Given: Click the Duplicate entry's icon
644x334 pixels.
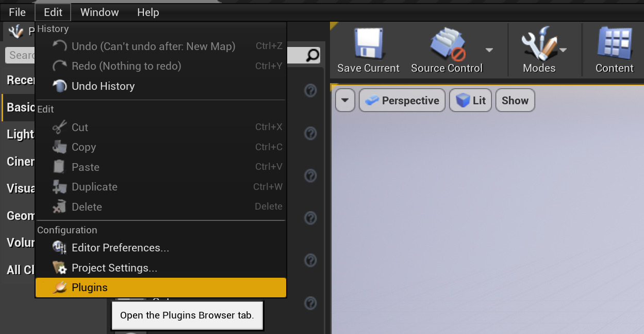Looking at the screenshot, I should coord(59,186).
